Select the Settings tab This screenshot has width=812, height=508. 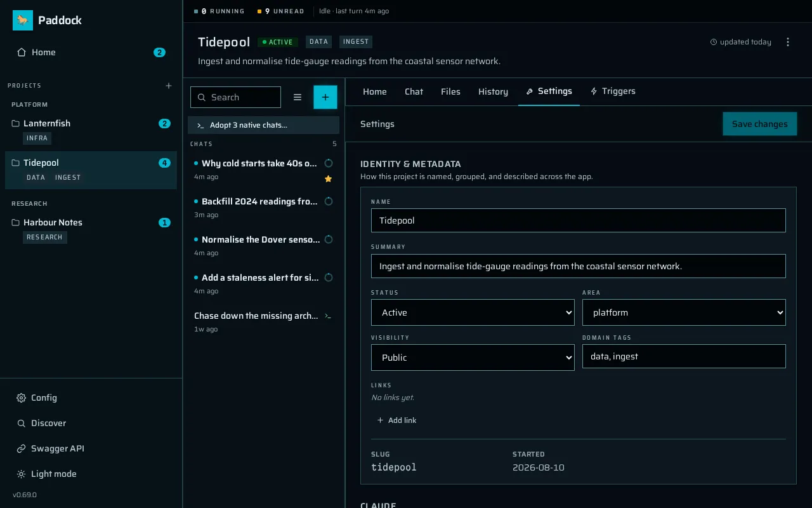click(549, 91)
